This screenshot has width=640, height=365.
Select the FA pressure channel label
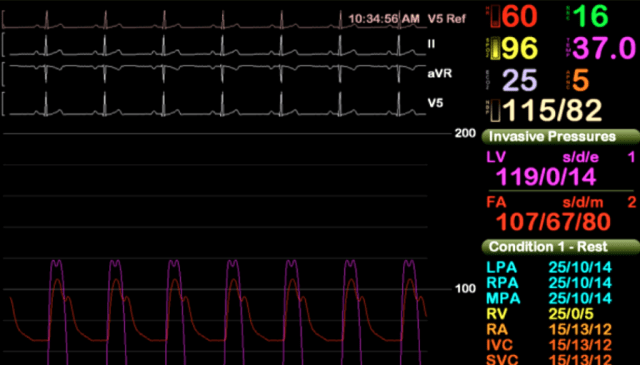tap(496, 202)
